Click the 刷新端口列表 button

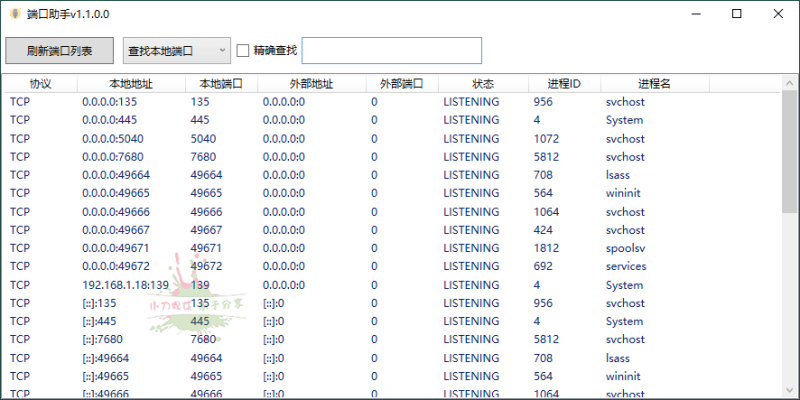pyautogui.click(x=60, y=50)
